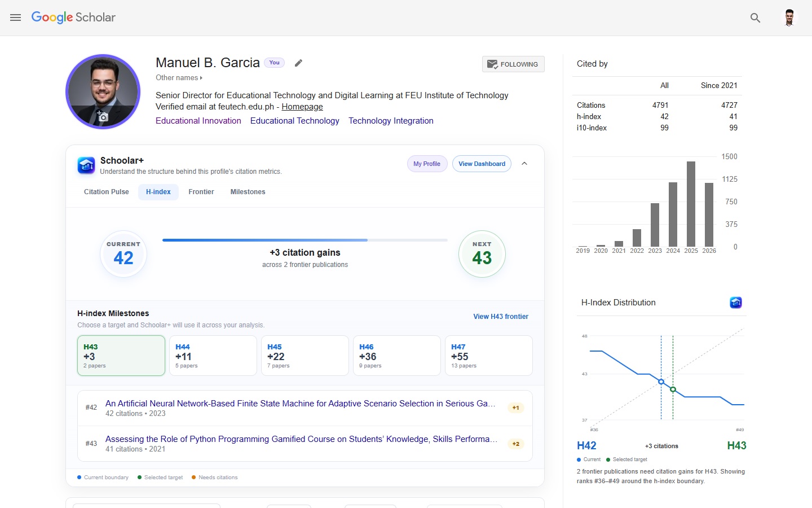Viewport: 812px width, 508px height.
Task: Click the H-Index Distribution title
Action: (619, 303)
